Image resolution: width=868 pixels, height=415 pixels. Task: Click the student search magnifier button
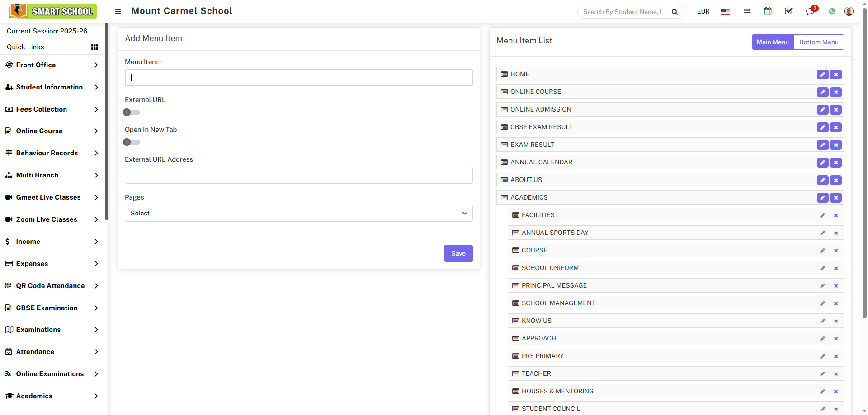pos(675,12)
